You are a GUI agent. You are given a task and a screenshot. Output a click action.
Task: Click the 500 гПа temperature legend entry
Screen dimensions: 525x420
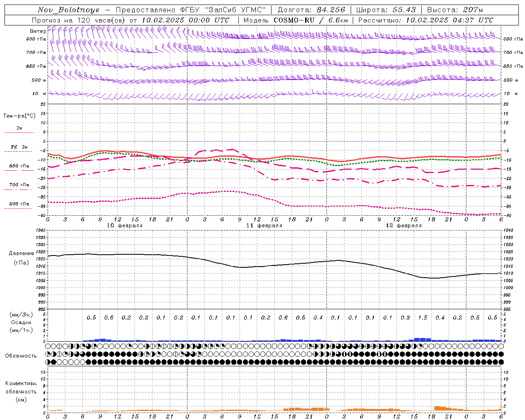click(x=19, y=204)
